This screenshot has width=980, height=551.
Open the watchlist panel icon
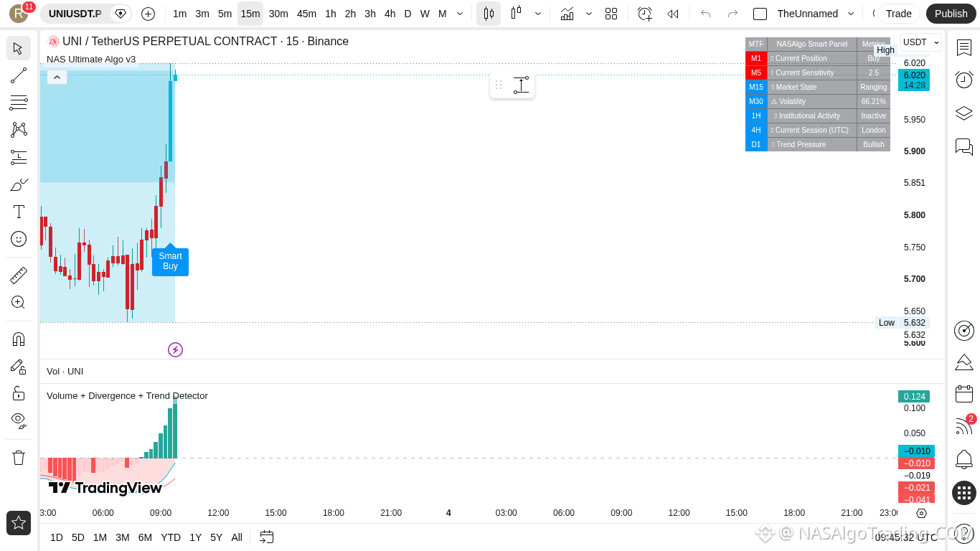coord(964,47)
